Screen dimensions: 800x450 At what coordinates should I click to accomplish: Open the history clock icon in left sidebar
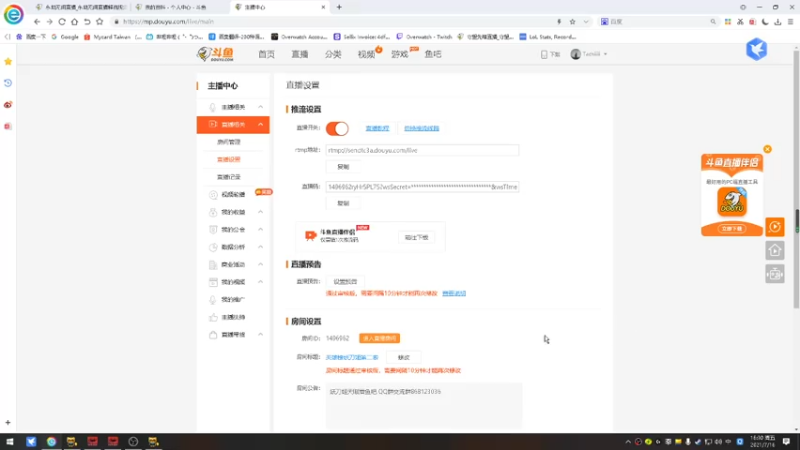[x=8, y=83]
